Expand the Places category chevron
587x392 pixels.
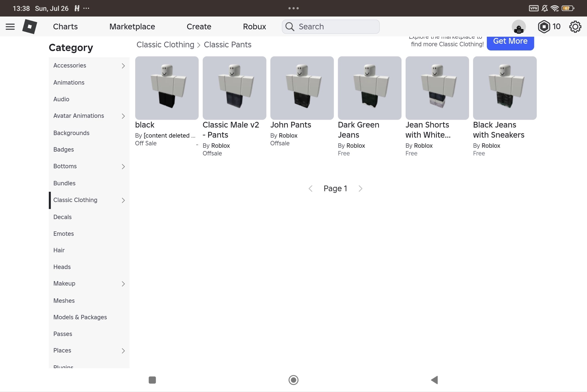pos(123,351)
